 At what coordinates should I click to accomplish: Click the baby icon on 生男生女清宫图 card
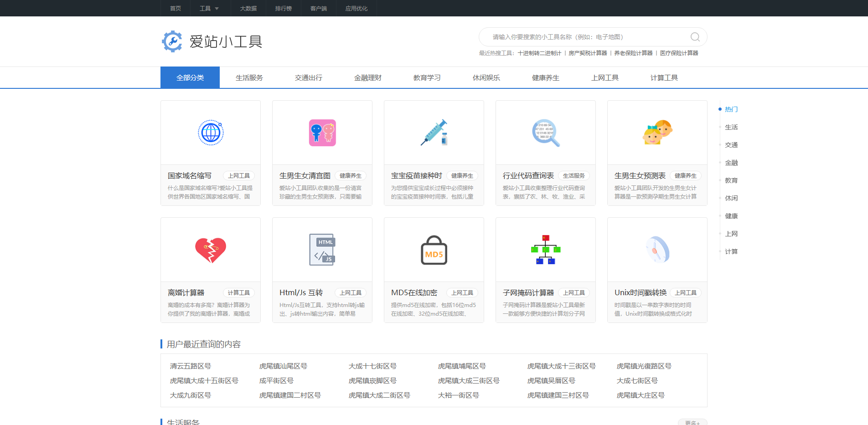[322, 133]
